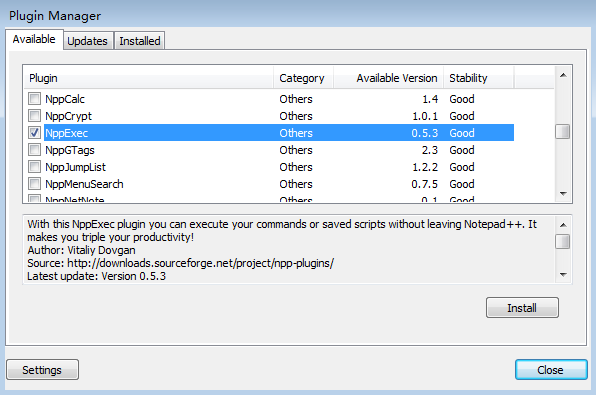Sort list by Plugin column header

click(148, 78)
